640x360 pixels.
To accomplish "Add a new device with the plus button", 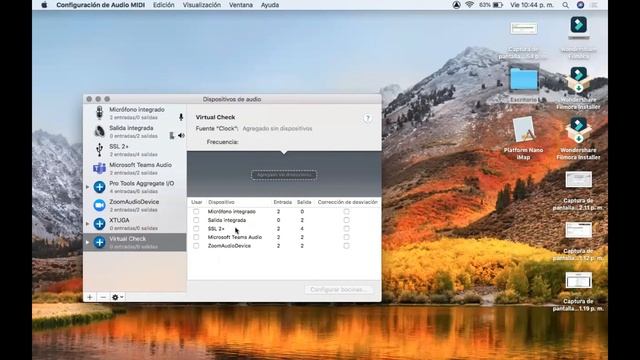I will 90,297.
